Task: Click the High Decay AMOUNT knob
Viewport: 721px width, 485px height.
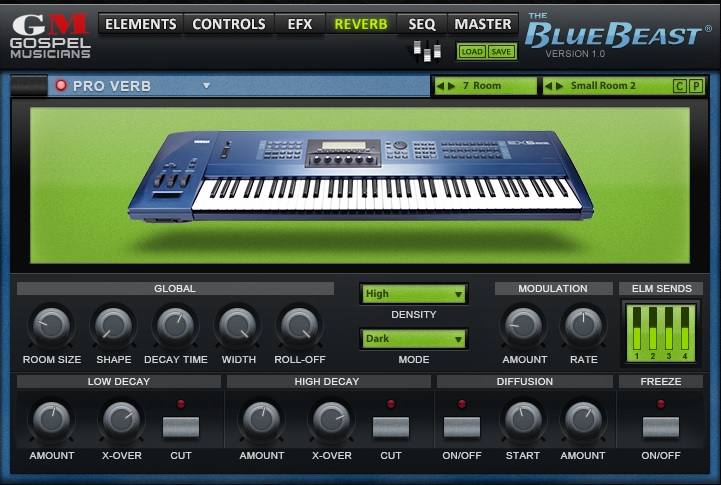Action: pos(261,420)
